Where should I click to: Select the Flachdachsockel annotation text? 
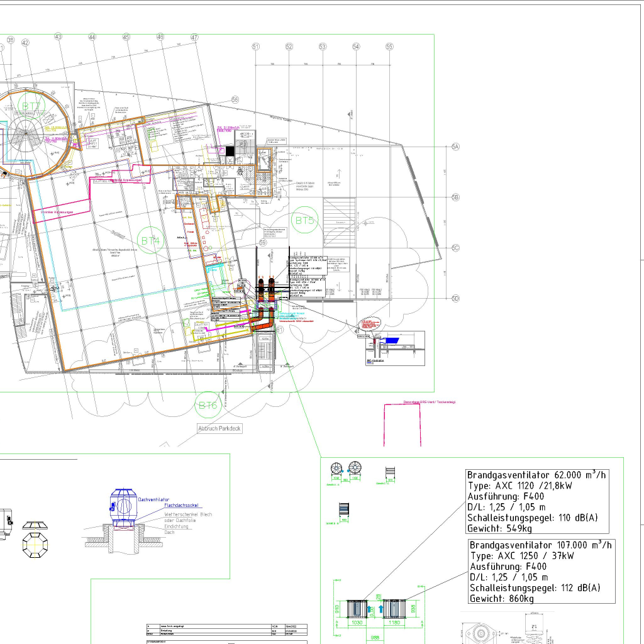183,505
